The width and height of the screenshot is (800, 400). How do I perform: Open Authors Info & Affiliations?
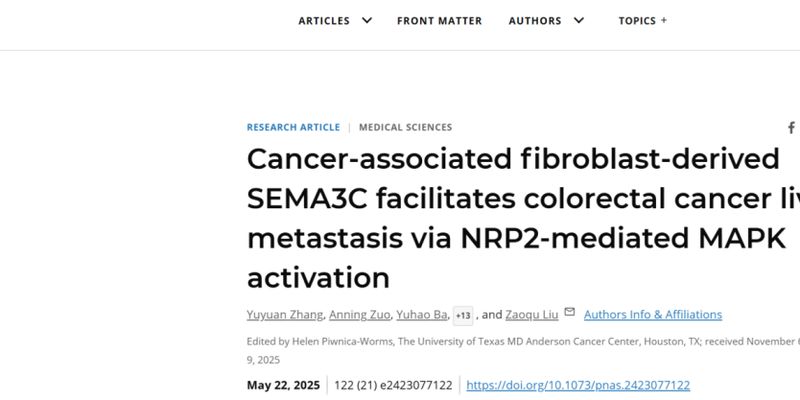point(653,315)
